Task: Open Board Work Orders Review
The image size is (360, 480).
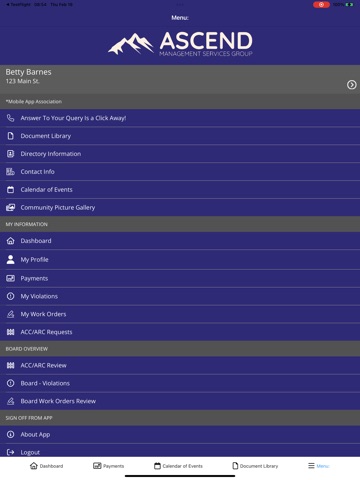Action: pos(180,401)
